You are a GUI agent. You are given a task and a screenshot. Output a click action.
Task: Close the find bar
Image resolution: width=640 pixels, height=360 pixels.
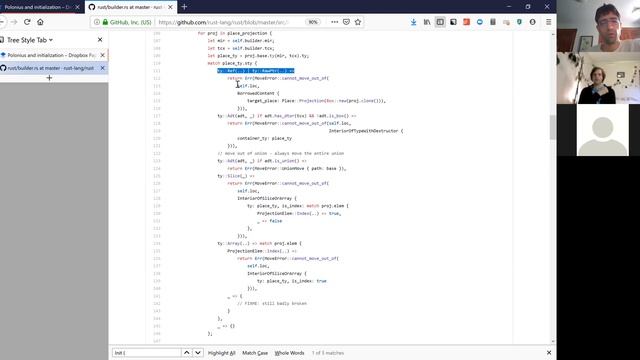(549, 353)
